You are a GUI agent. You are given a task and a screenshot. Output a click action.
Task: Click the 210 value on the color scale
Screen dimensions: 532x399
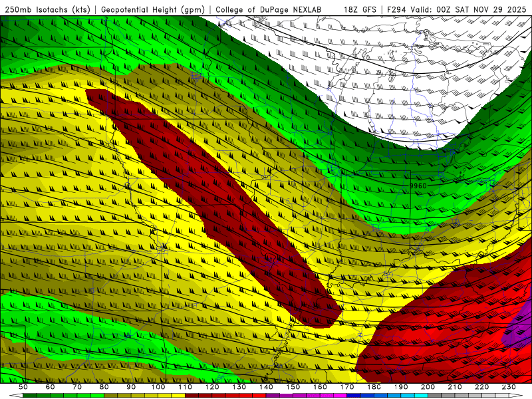(x=455, y=387)
